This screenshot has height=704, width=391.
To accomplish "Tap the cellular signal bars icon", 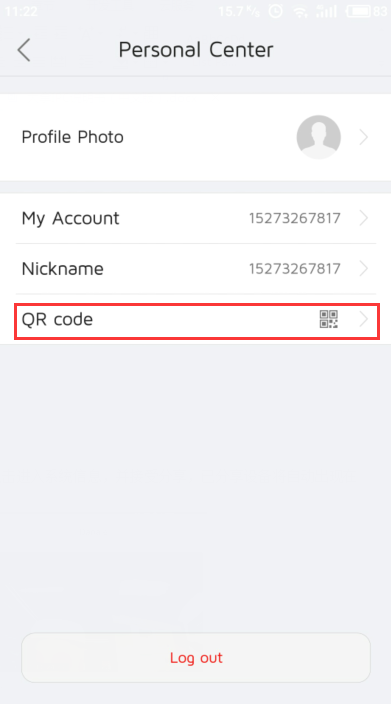I will point(326,11).
